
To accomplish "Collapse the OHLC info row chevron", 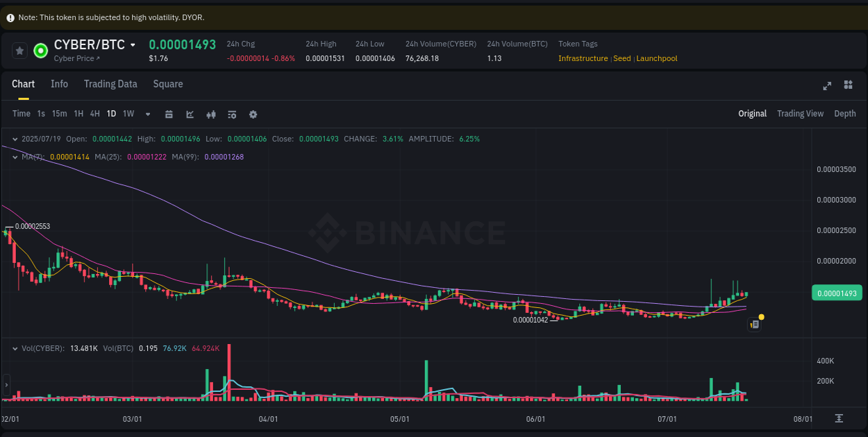I will coord(14,138).
